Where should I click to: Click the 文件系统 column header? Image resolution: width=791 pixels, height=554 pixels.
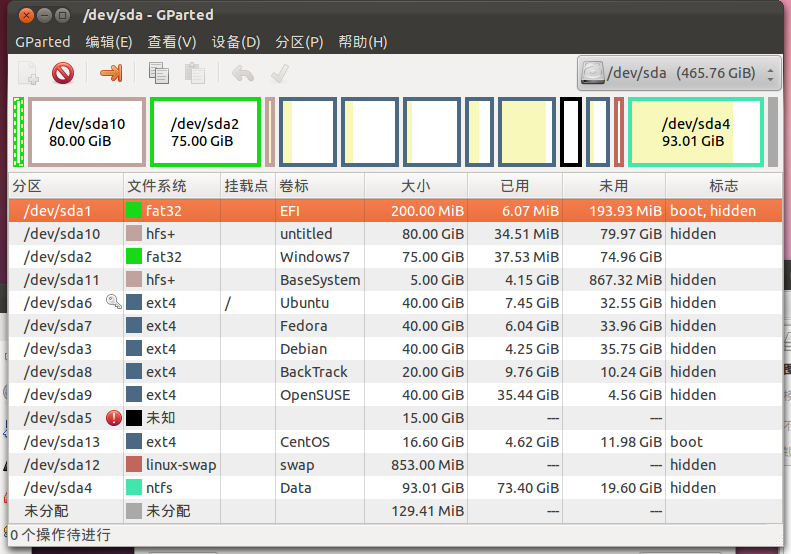click(x=172, y=186)
